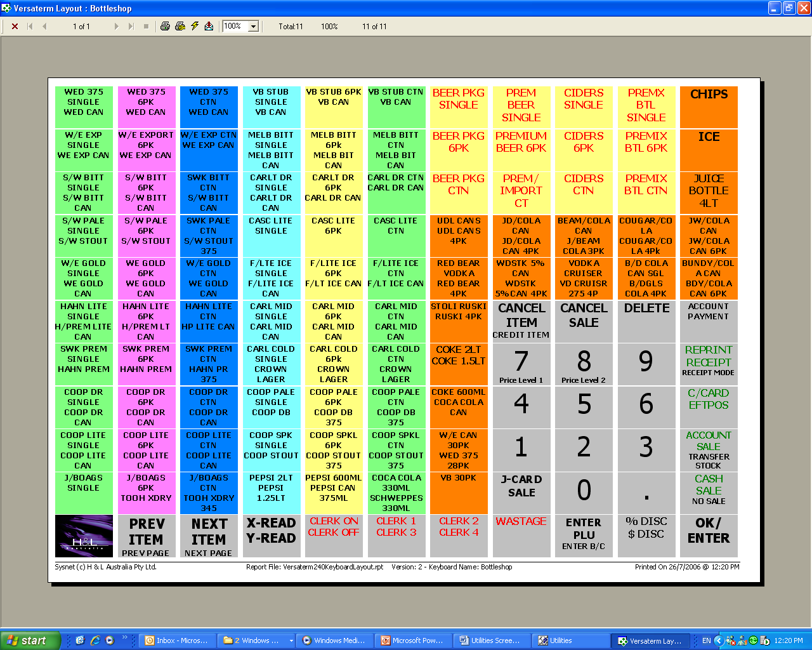Click CANCEL SALE key
812x650 pixels.
[584, 321]
